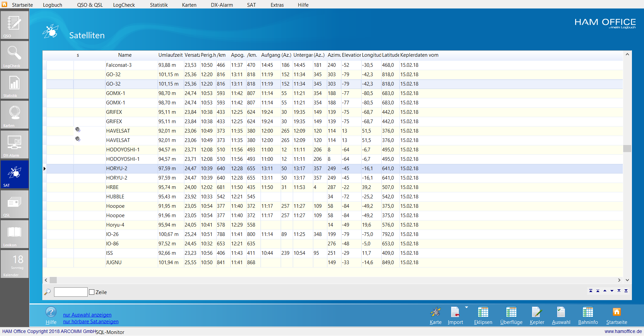644x336 pixels.
Task: Sort by the Umlaufzeit column header
Action: tap(171, 55)
